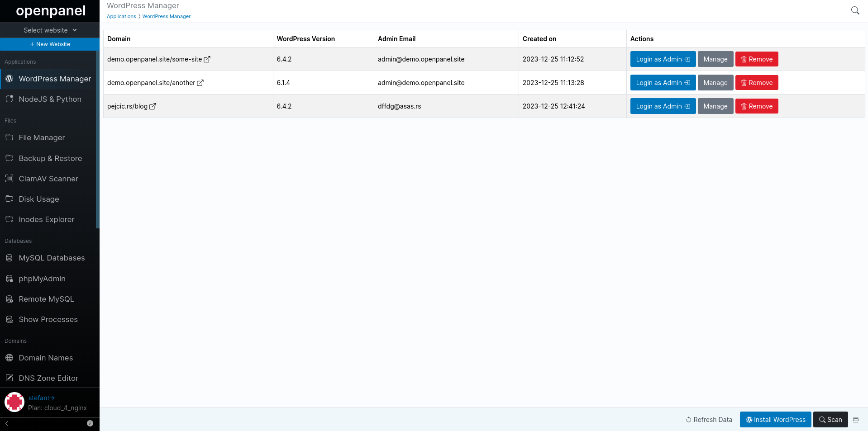
Task: Open NodeJS & Python menu item
Action: click(x=50, y=99)
